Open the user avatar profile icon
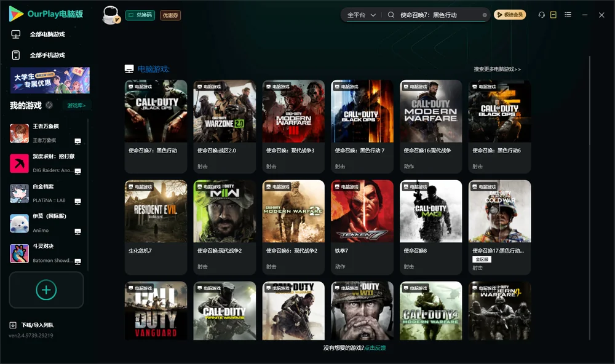The height and width of the screenshot is (364, 615). pyautogui.click(x=111, y=15)
